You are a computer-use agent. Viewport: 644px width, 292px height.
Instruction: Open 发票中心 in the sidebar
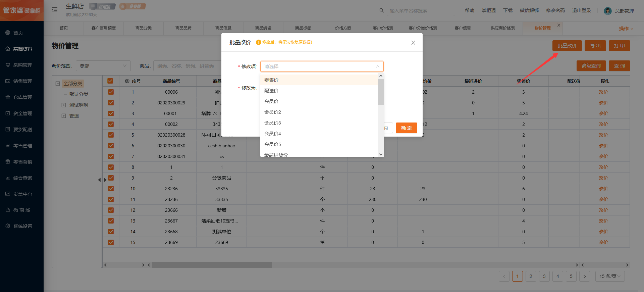pos(22,194)
